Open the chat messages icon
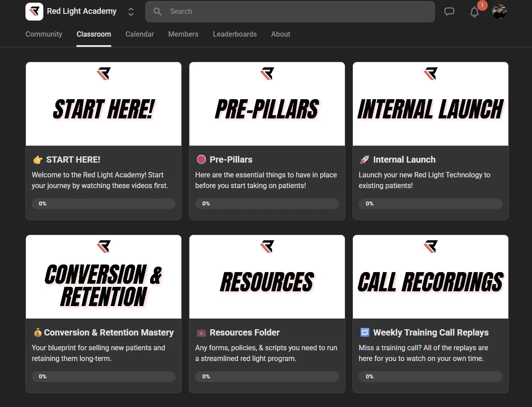This screenshot has width=532, height=407. click(449, 12)
